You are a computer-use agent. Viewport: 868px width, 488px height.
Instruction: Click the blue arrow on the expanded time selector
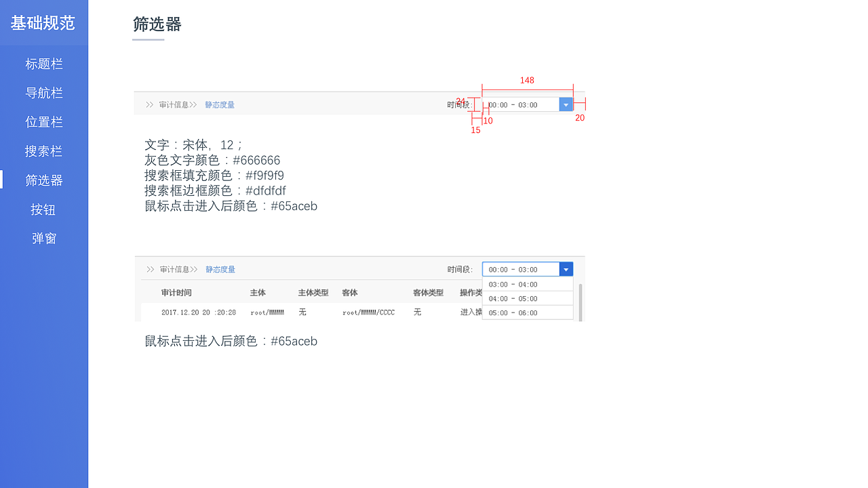566,269
